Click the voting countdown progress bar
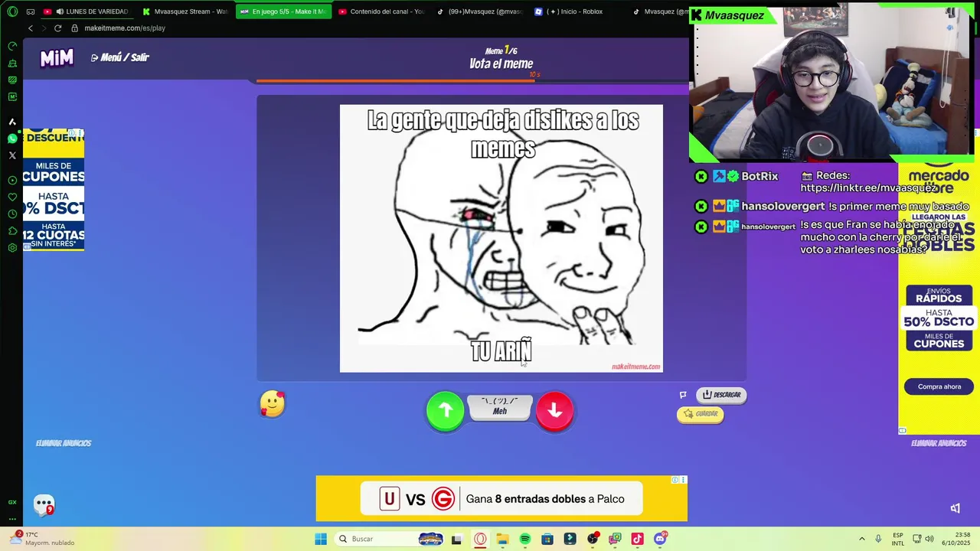 coord(472,80)
